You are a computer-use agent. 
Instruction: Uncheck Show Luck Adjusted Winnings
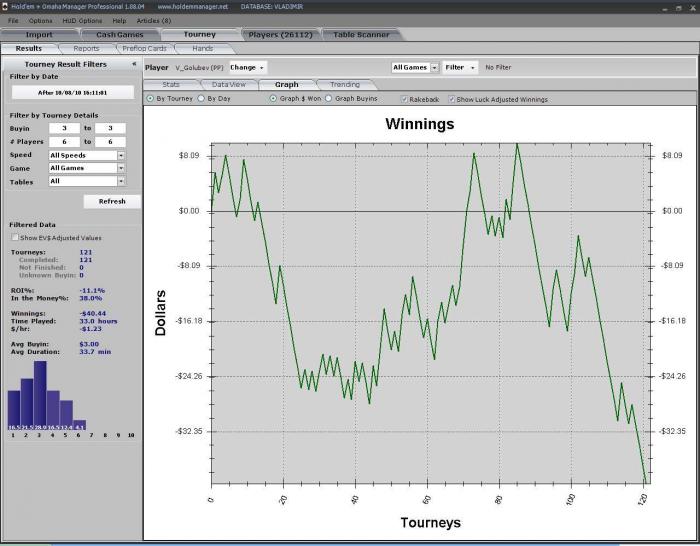tap(452, 99)
